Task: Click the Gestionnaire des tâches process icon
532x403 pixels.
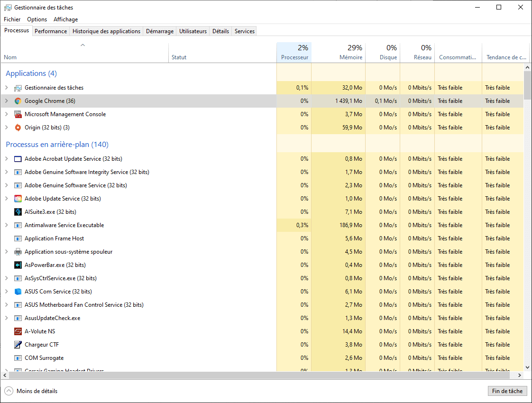Action: tap(18, 88)
